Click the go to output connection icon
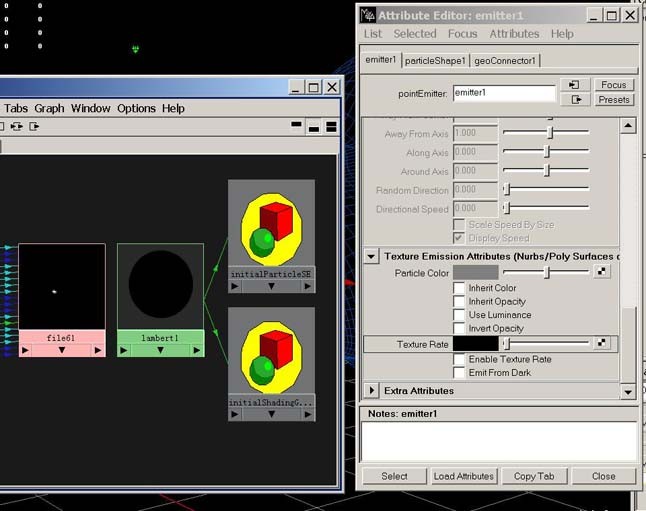The height and width of the screenshot is (511, 646). pyautogui.click(x=574, y=100)
